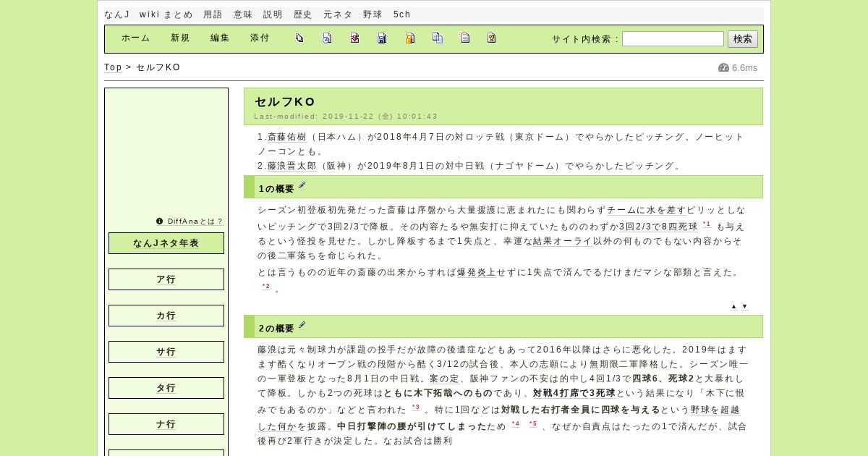Open the タ行 sidebar index
The width and height of the screenshot is (868, 456).
(166, 388)
